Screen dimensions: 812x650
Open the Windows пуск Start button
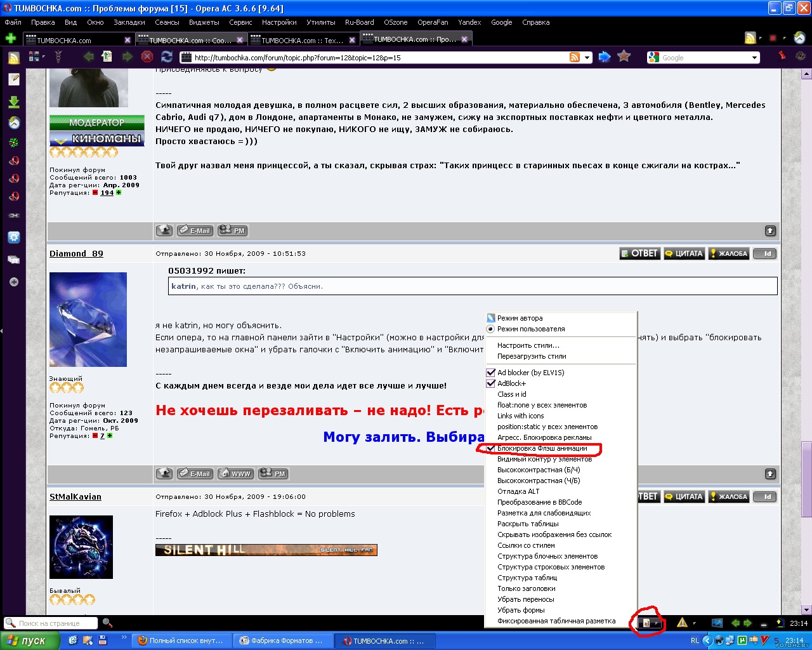coord(29,640)
